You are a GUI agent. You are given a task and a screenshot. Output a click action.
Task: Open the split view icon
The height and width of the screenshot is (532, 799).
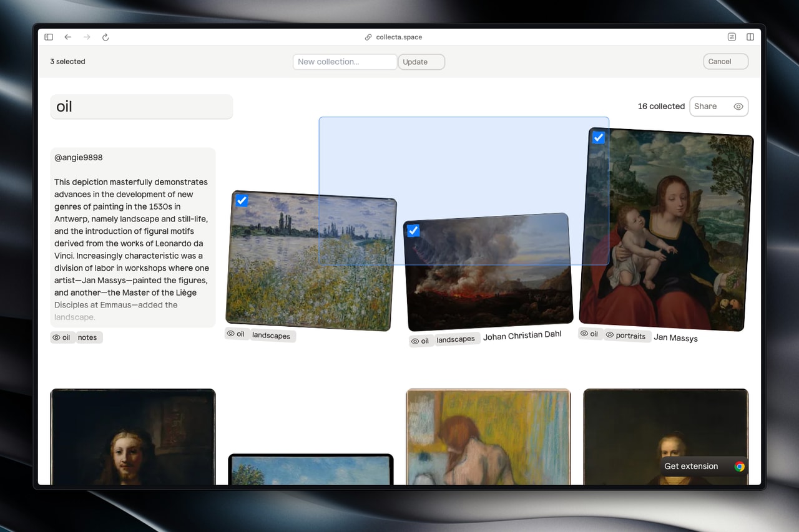tap(750, 37)
